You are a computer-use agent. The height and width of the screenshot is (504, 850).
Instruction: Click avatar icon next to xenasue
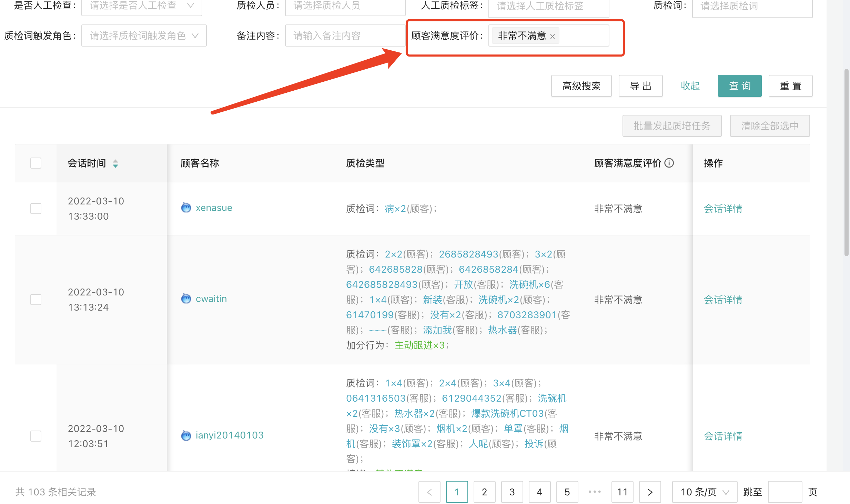(186, 208)
